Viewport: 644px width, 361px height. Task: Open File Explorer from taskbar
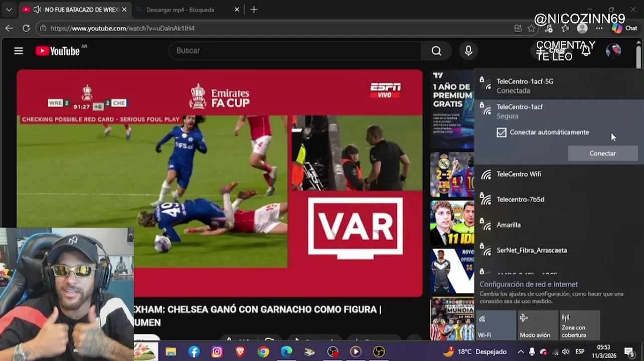point(171,352)
